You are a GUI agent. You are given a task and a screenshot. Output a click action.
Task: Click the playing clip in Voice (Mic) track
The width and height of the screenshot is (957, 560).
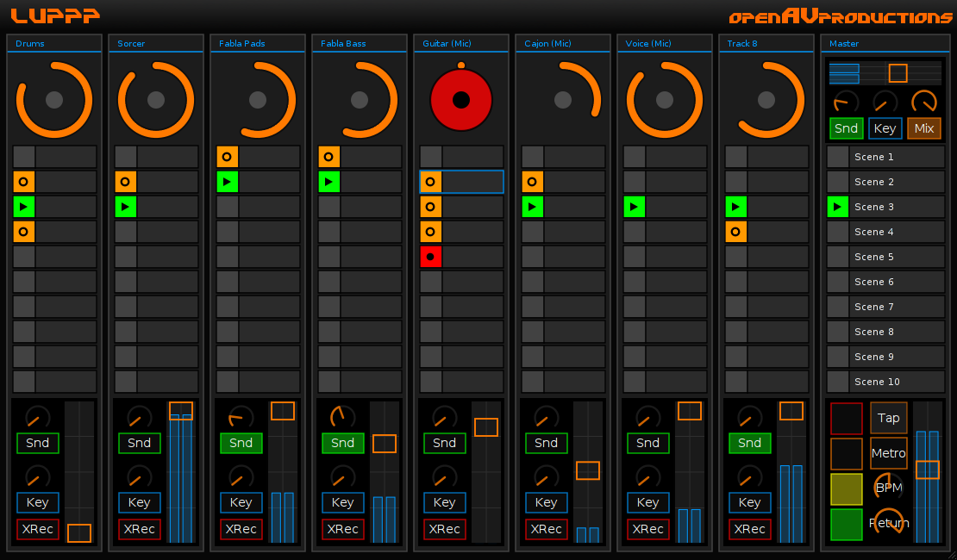pos(635,207)
